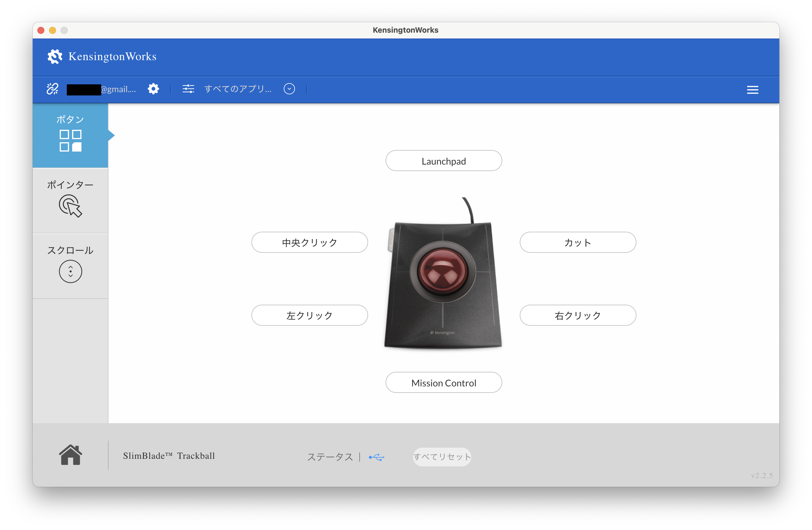The height and width of the screenshot is (530, 812).
Task: Click the ステータス label
Action: (x=330, y=457)
